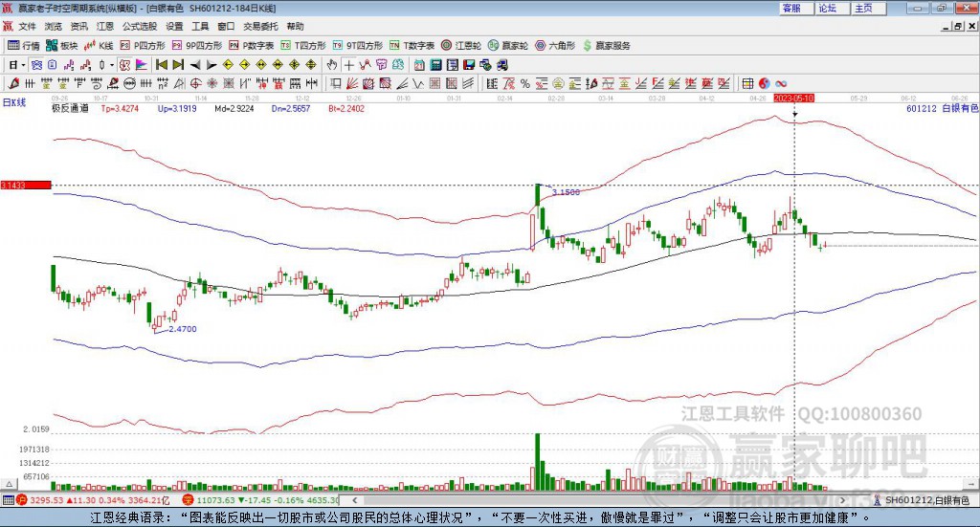Open the 9T四方形 tool
The height and width of the screenshot is (527, 980).
pos(358,46)
